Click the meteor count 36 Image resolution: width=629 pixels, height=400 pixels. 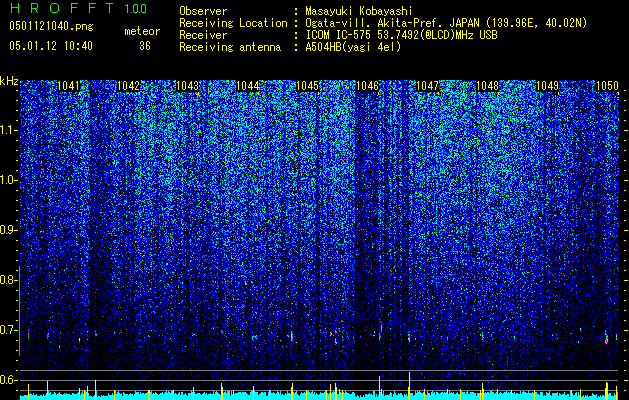coord(145,46)
